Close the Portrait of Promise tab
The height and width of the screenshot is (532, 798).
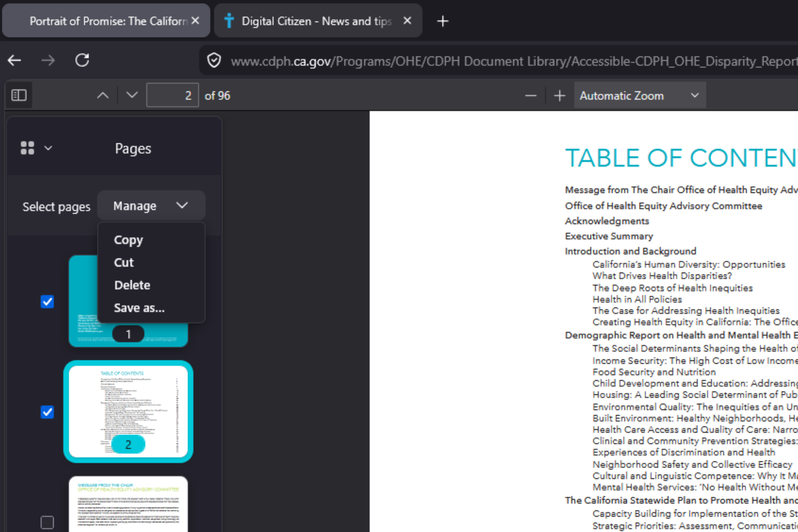[195, 21]
